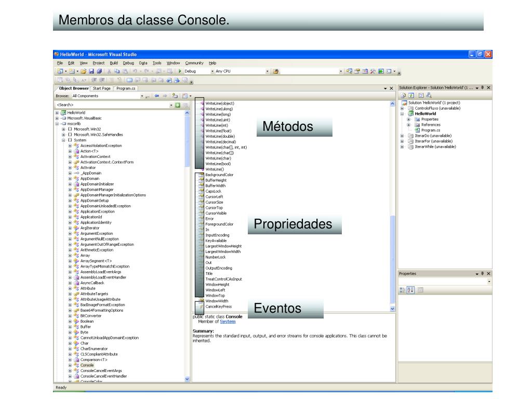532x399 pixels.
Task: Expand the References folder
Action: (409, 125)
